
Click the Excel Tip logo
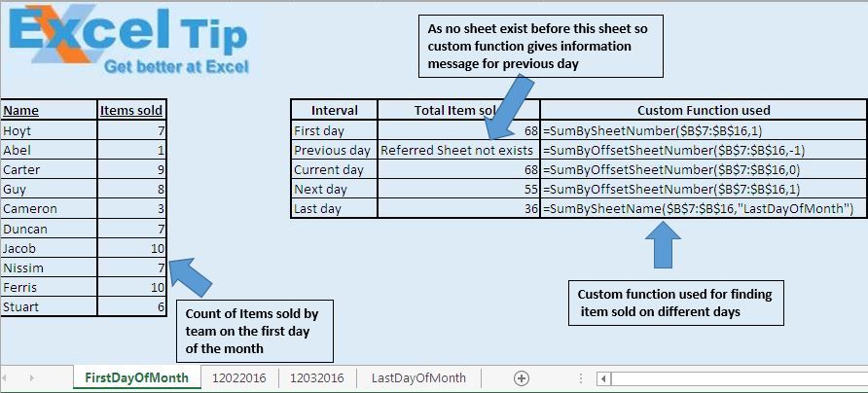coord(128,40)
